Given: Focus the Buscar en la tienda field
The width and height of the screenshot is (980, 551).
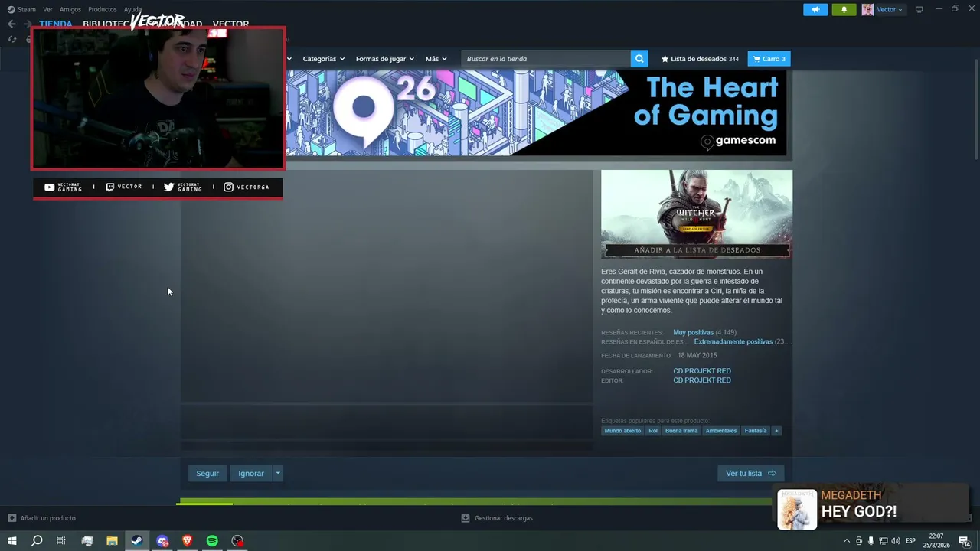Looking at the screenshot, I should point(546,59).
